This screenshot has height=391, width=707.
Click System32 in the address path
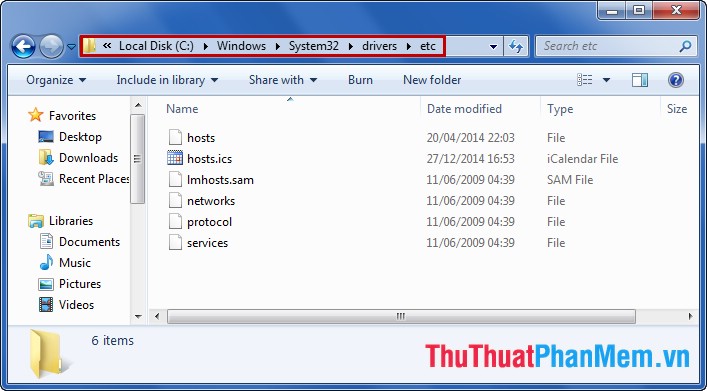point(313,46)
